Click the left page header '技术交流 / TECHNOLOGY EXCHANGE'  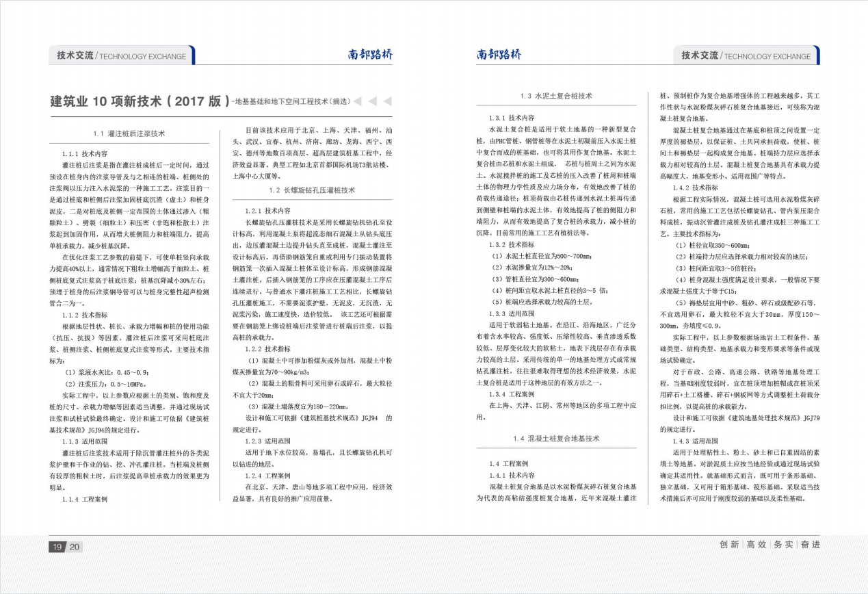121,56
